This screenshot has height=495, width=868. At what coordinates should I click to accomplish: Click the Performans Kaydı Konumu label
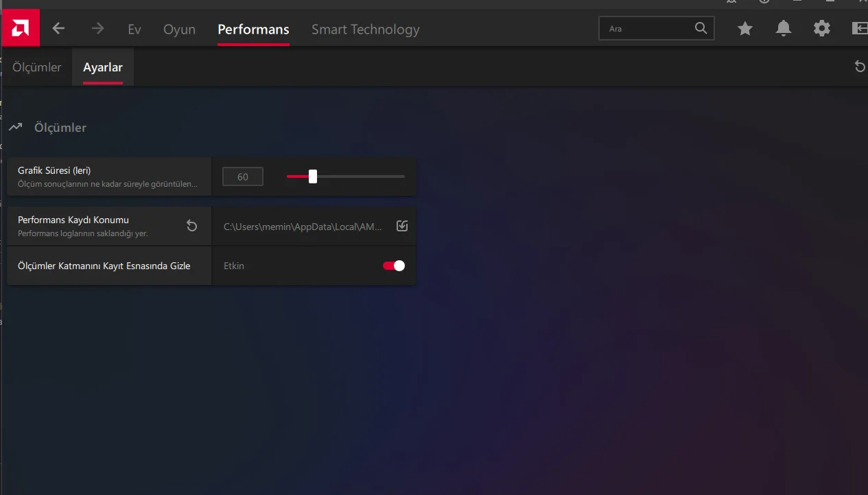[73, 220]
